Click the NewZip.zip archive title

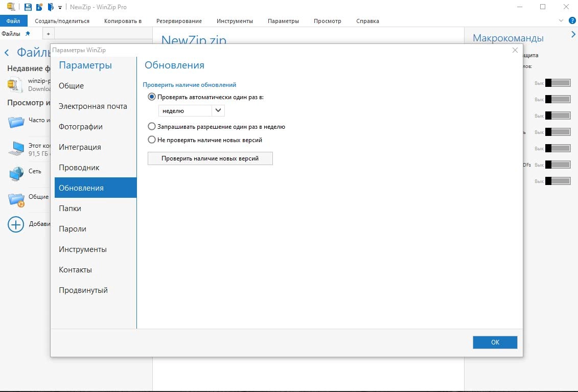[194, 39]
